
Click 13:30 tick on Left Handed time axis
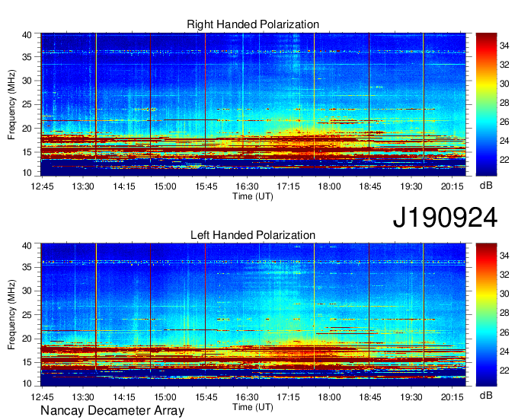pyautogui.click(x=83, y=397)
